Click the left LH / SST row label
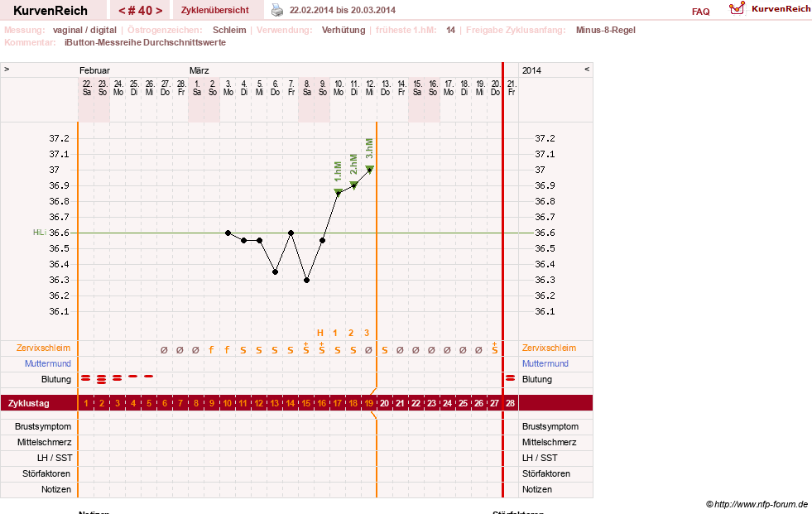 click(x=55, y=458)
